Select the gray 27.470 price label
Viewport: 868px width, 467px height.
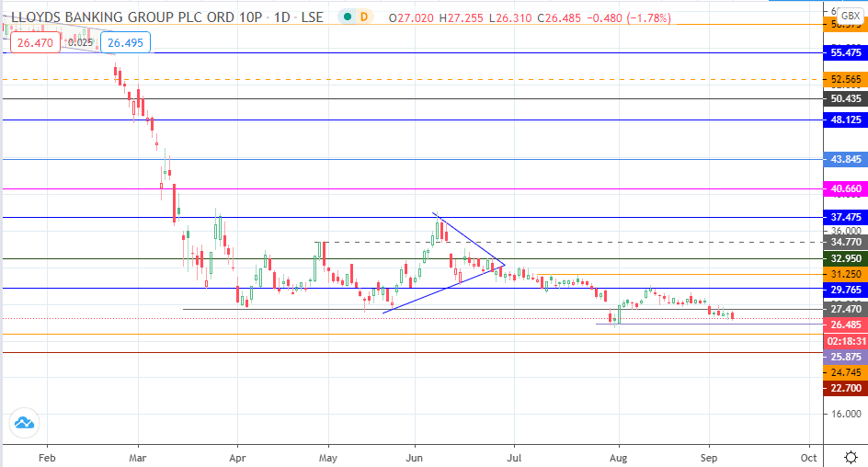845,309
